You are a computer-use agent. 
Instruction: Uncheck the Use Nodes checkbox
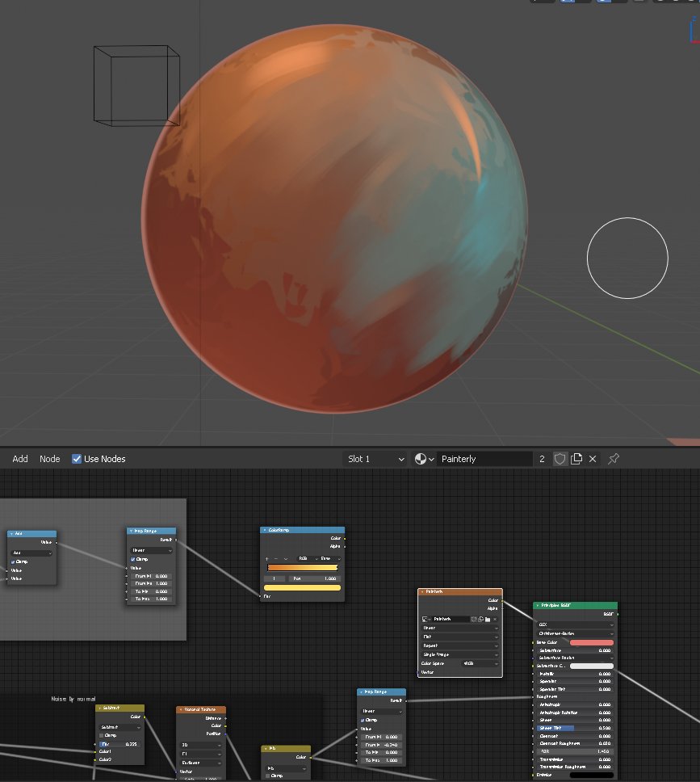click(76, 459)
